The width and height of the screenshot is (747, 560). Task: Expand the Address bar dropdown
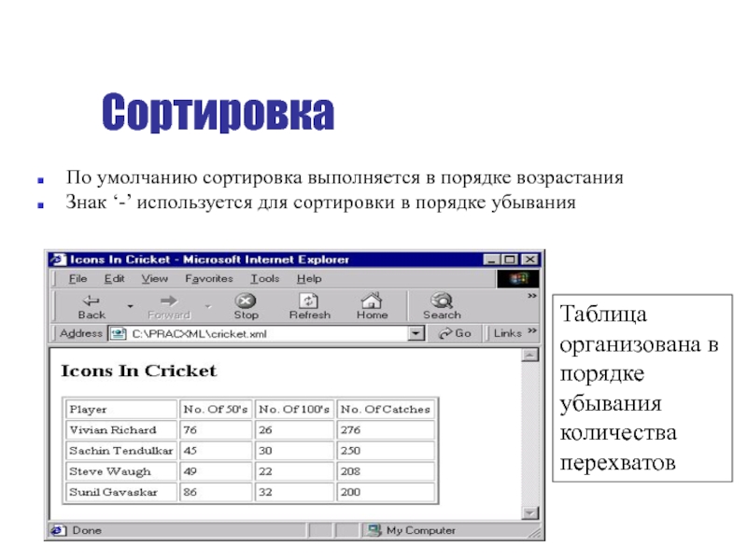point(416,333)
